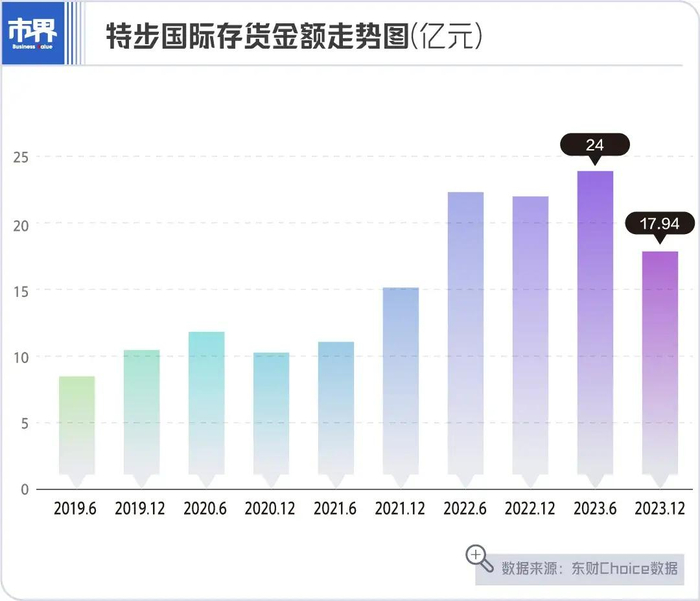Click the 2021.12 axis label
Screen dimensions: 700x601
tap(400, 509)
